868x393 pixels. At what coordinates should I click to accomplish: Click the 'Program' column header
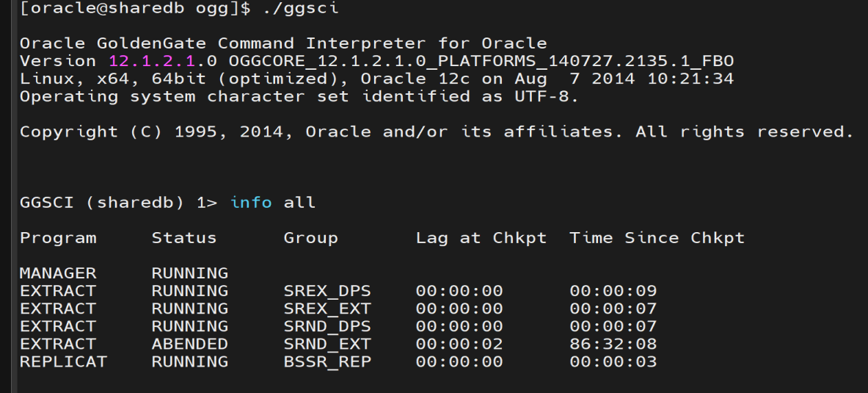pos(58,238)
